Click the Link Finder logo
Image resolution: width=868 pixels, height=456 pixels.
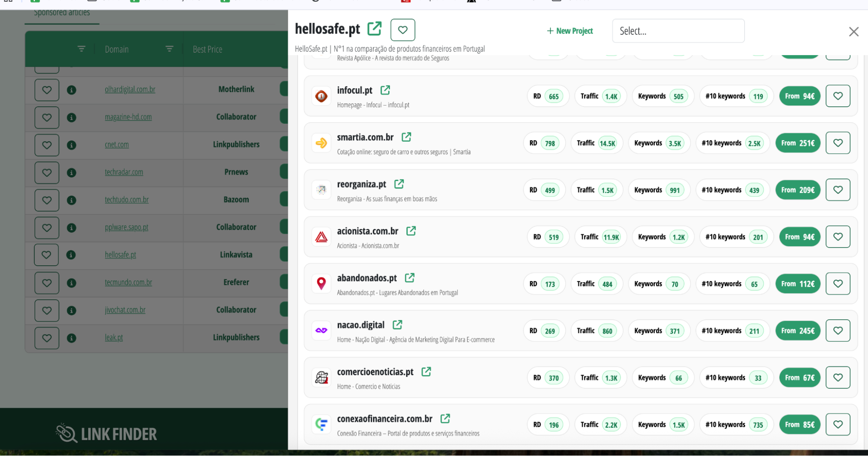(x=106, y=433)
